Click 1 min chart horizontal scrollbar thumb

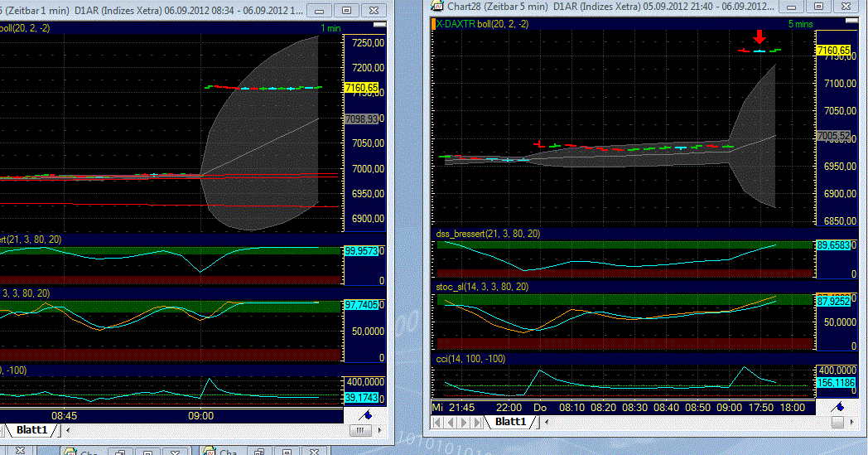click(x=360, y=430)
